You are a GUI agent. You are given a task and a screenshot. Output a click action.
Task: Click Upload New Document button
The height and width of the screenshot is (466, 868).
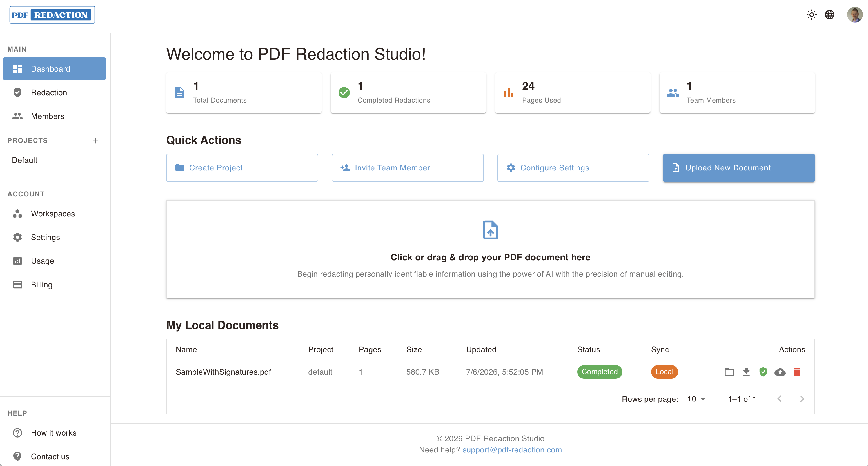[739, 168]
